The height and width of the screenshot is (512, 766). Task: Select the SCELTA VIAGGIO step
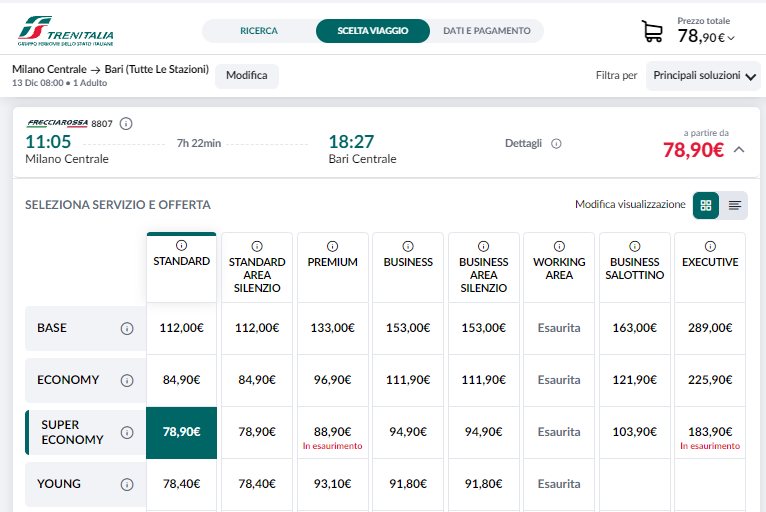tap(373, 31)
